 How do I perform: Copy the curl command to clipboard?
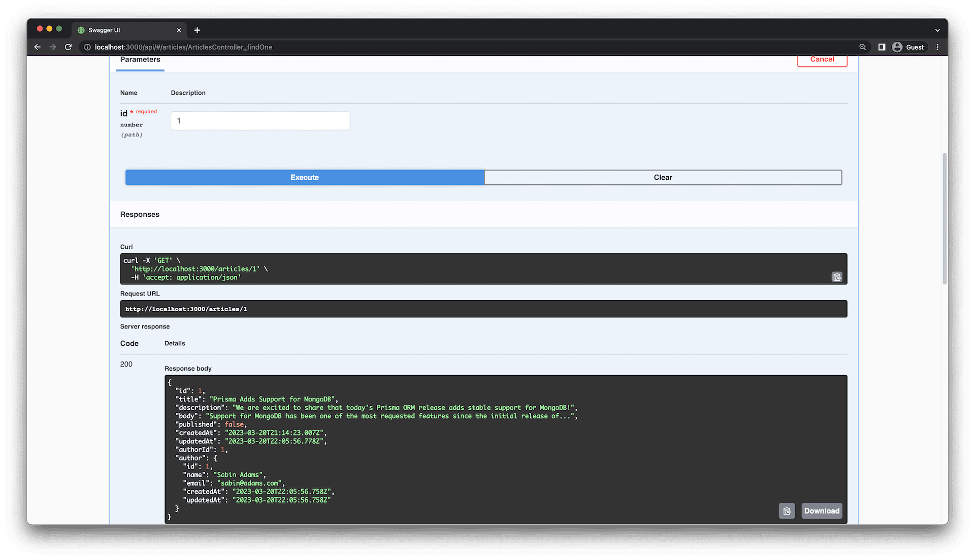click(x=837, y=277)
